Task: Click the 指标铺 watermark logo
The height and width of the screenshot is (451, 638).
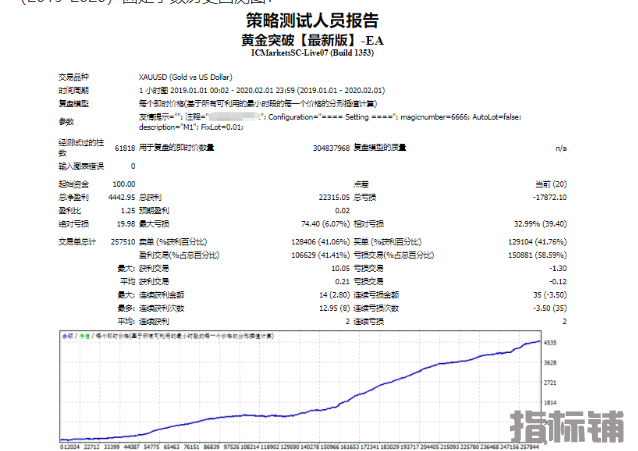Action: pos(569,425)
